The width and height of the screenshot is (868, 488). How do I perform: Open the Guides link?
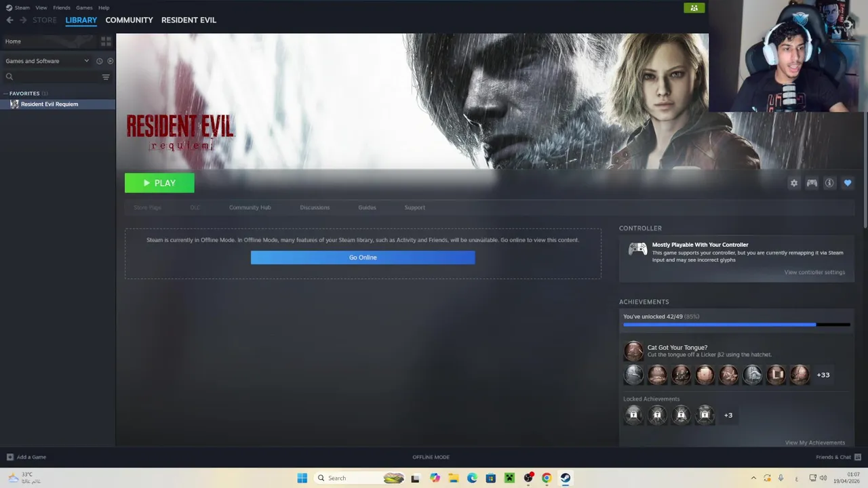(367, 207)
